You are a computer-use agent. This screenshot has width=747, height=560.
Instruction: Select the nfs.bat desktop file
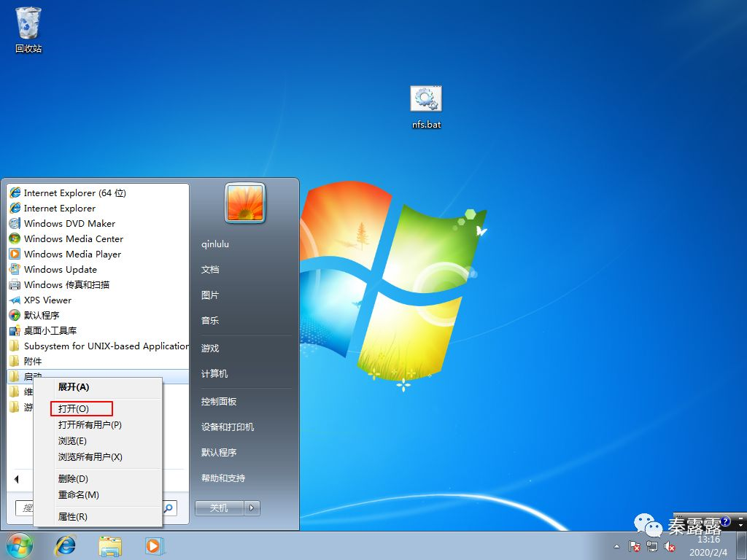[426, 107]
